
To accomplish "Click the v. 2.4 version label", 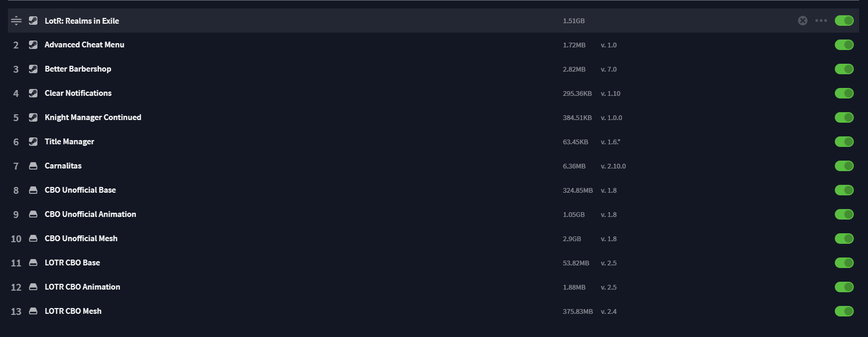I will 609,312.
